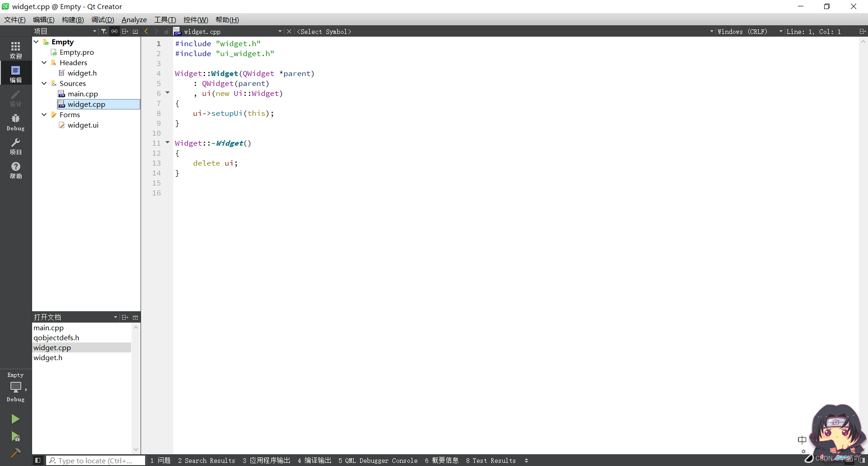Select widget.h under Headers
Image resolution: width=868 pixels, height=466 pixels.
[82, 73]
